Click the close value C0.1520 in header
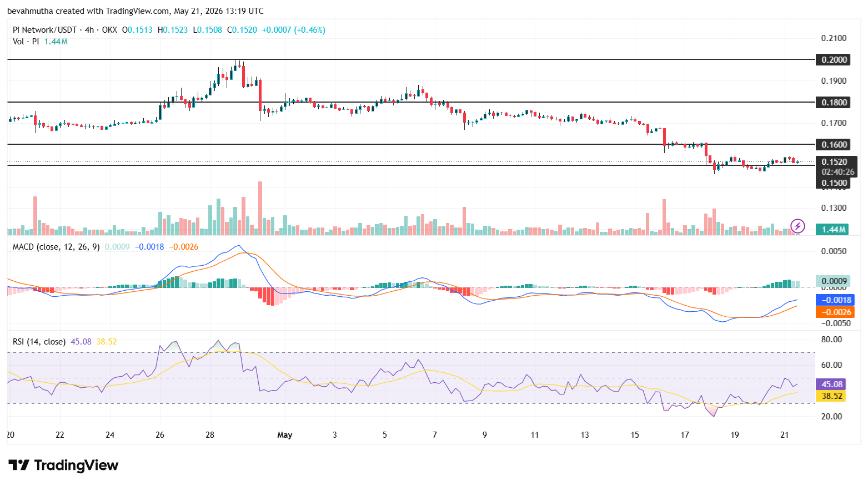The image size is (868, 486). [x=242, y=30]
